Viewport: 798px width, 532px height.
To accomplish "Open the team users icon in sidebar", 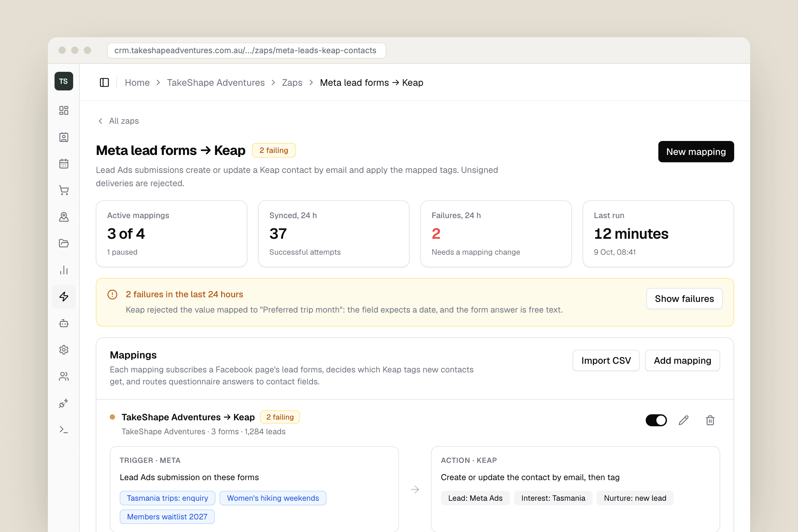I will click(64, 377).
